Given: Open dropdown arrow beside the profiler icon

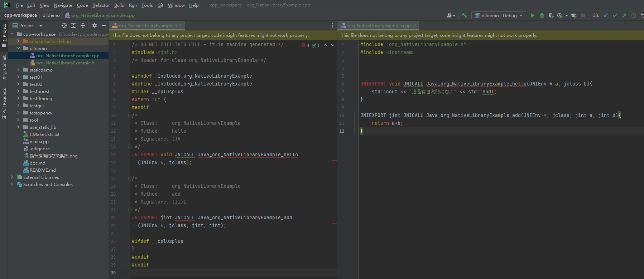Looking at the screenshot, I should [x=566, y=15].
